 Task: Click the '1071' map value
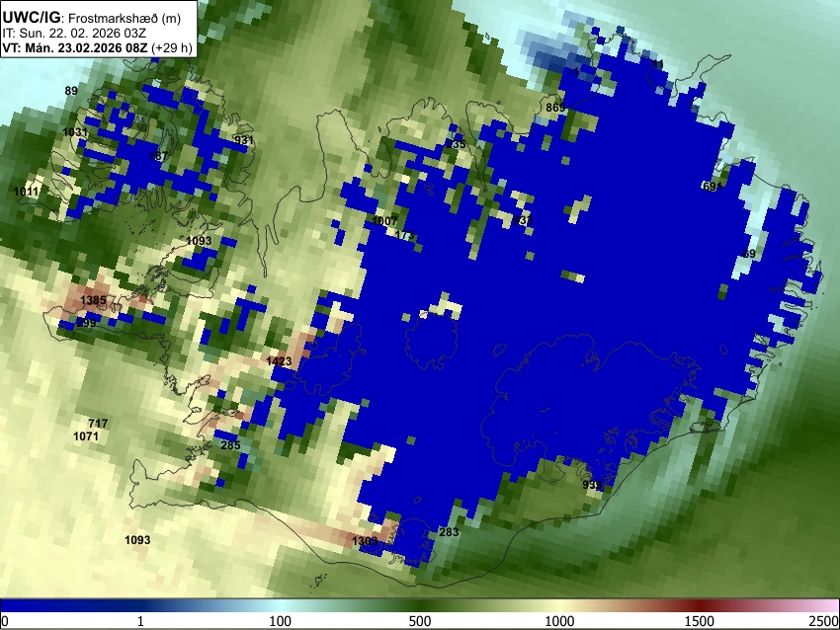pyautogui.click(x=86, y=436)
